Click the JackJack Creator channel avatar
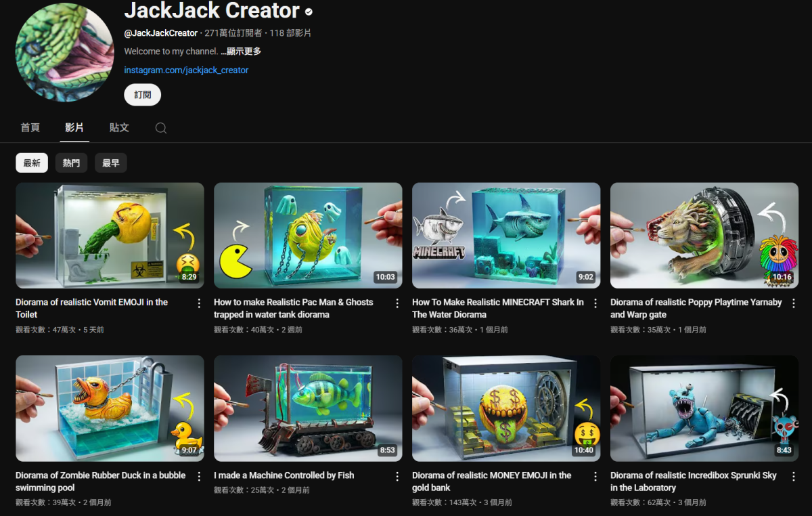Screen dimensions: 812x516 coord(64,52)
